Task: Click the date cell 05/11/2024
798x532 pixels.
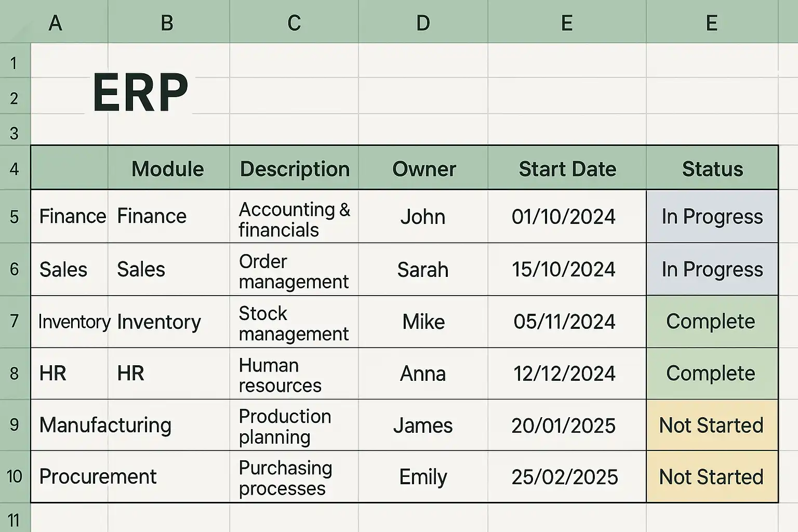Action: [x=564, y=322]
